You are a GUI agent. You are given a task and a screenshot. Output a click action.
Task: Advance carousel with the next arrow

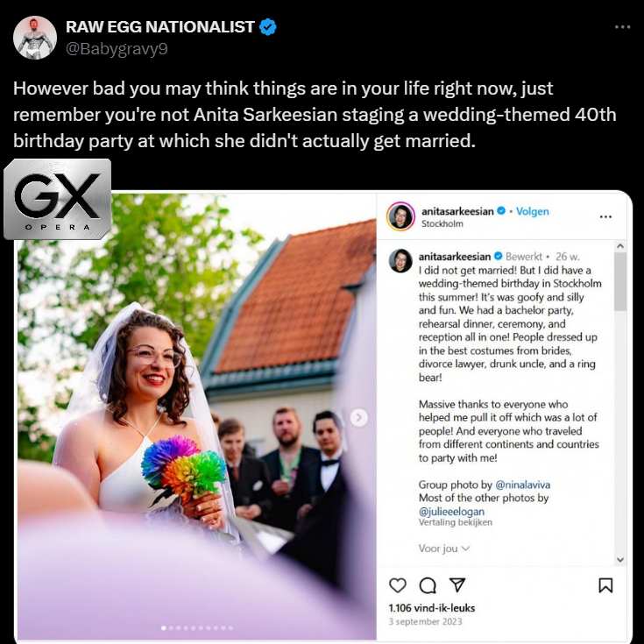tap(358, 418)
